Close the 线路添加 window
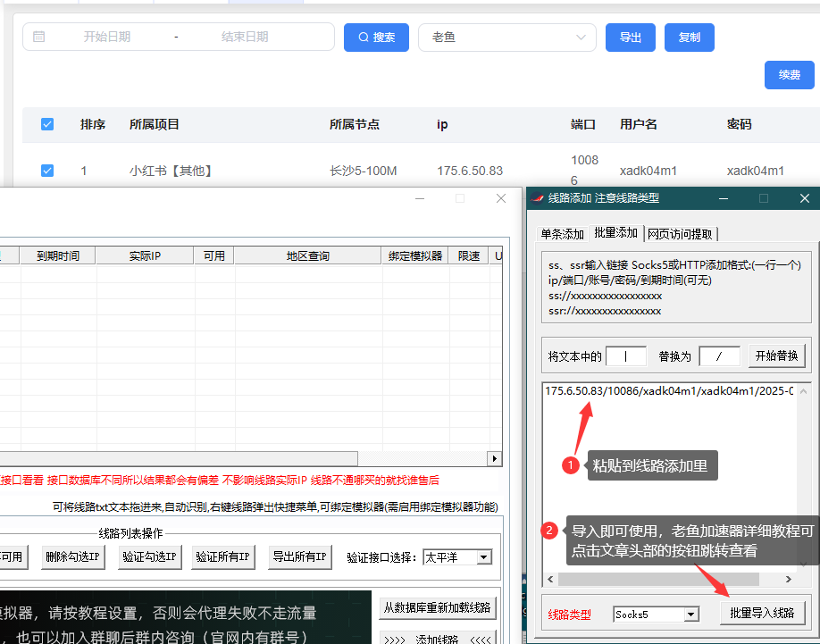The height and width of the screenshot is (644, 820). tap(804, 198)
